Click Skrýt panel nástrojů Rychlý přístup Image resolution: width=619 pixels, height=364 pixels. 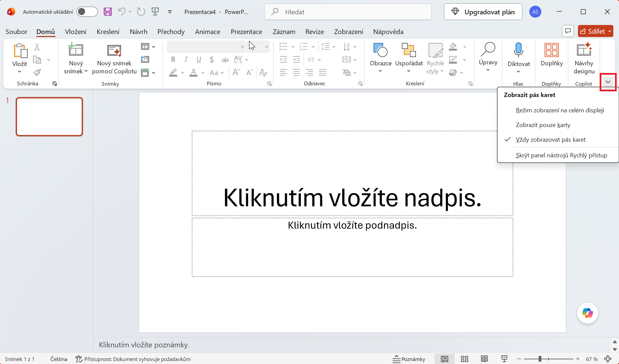[558, 155]
